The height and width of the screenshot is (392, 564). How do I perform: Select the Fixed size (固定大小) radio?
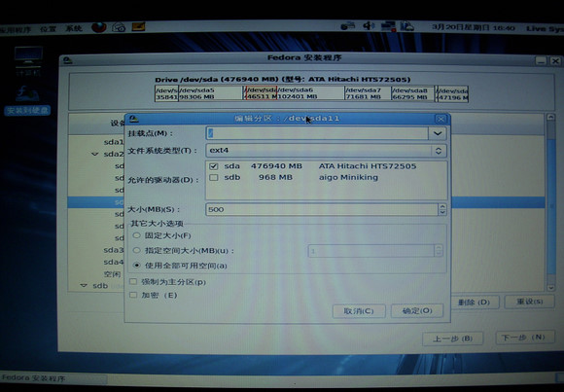click(x=136, y=235)
